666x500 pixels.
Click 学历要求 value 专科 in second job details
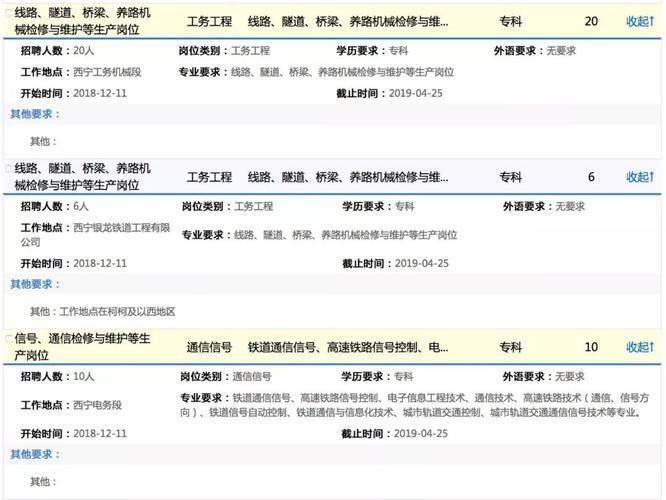(404, 206)
